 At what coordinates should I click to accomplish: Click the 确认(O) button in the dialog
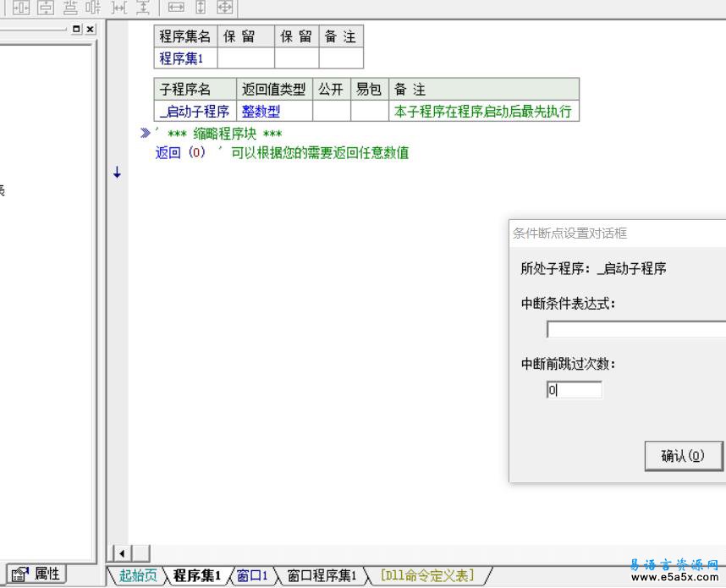point(684,456)
